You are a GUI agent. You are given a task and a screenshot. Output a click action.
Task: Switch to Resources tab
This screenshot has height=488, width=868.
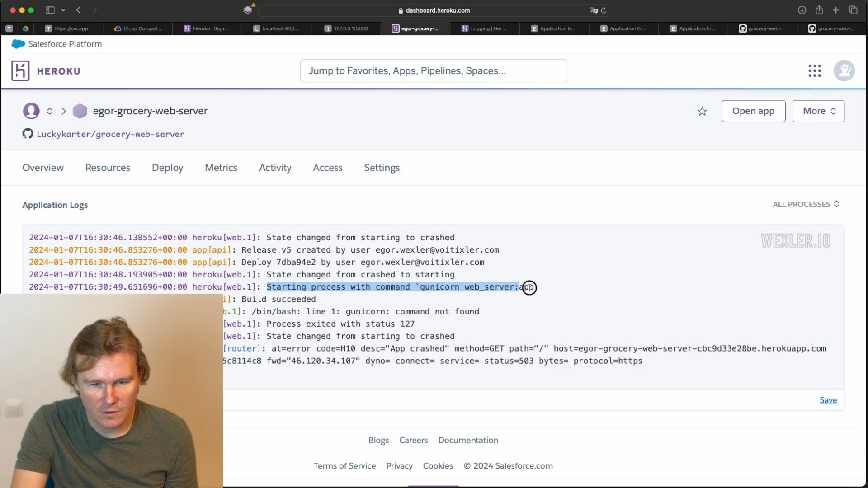point(108,168)
